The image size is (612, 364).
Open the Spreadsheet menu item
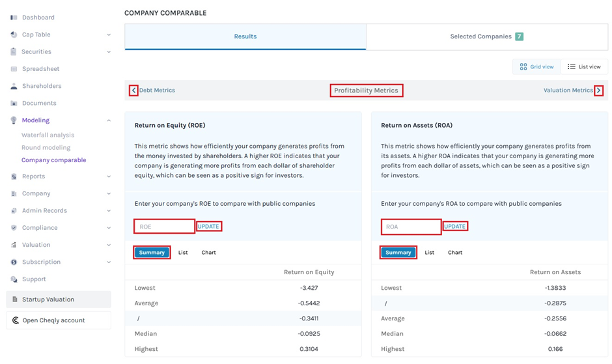tap(40, 69)
